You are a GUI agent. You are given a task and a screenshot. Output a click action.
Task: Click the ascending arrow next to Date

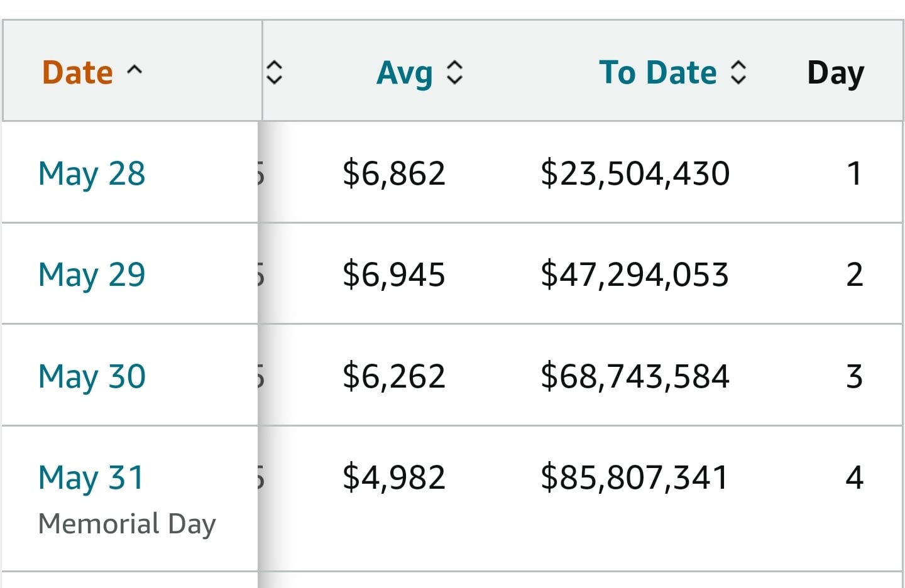click(x=134, y=70)
